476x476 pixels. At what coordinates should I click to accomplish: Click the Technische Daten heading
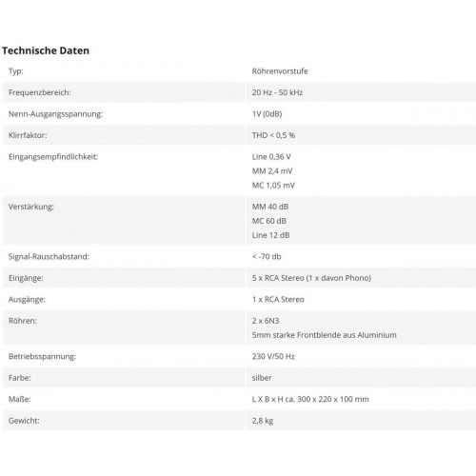pos(46,50)
